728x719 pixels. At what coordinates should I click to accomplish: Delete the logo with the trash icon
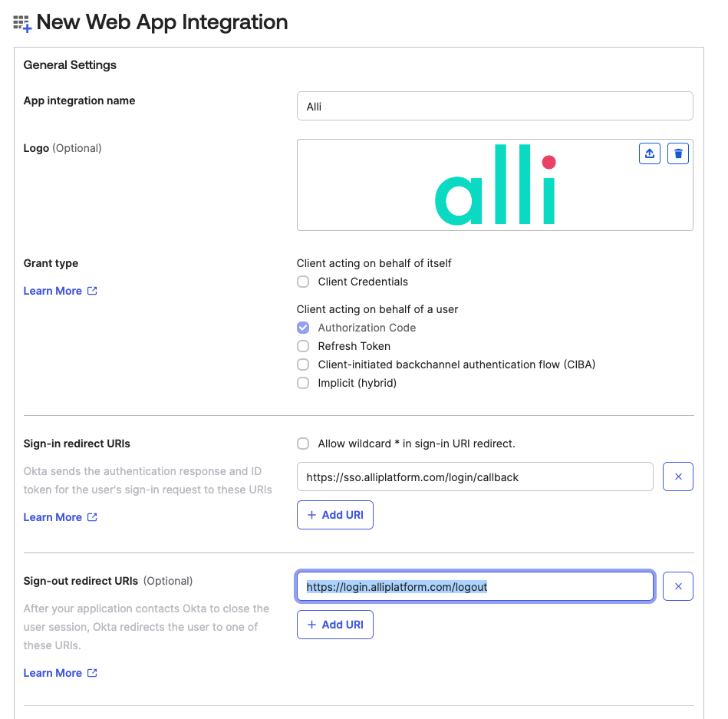(x=678, y=153)
